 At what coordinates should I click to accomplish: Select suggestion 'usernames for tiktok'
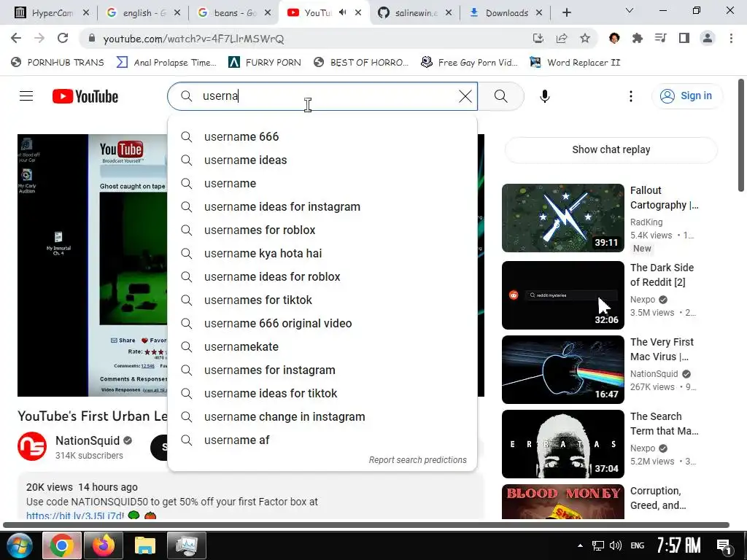point(322,300)
